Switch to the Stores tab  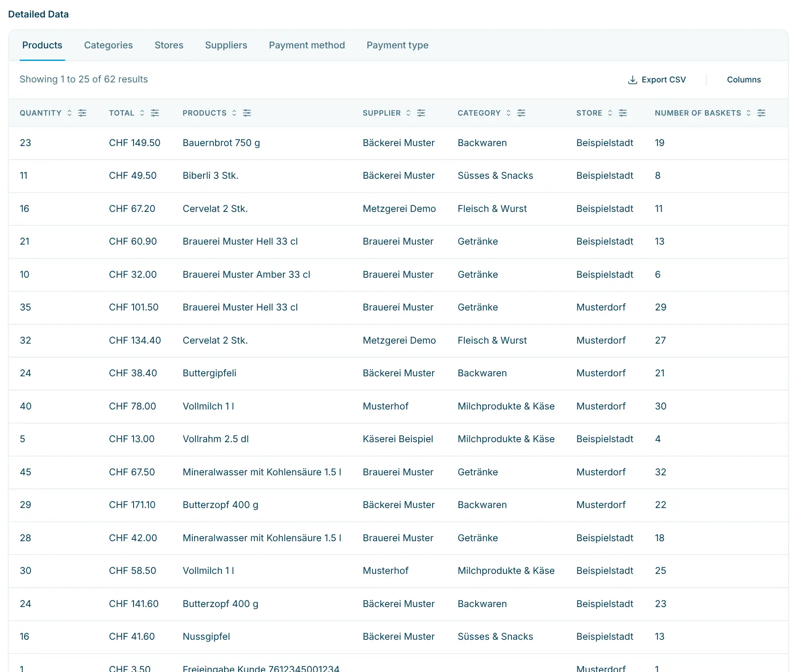click(x=169, y=45)
